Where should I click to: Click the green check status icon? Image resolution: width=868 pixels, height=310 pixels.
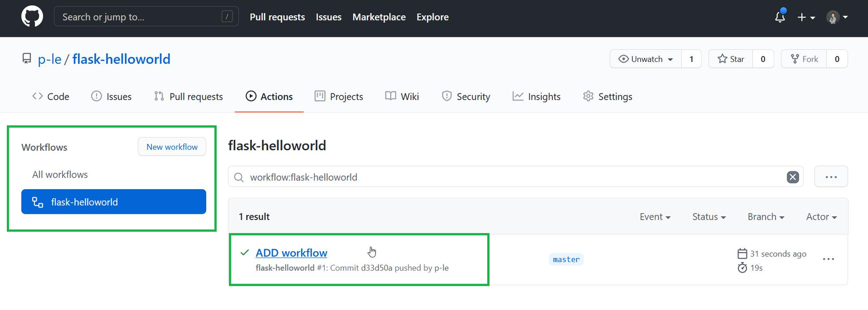coord(245,253)
